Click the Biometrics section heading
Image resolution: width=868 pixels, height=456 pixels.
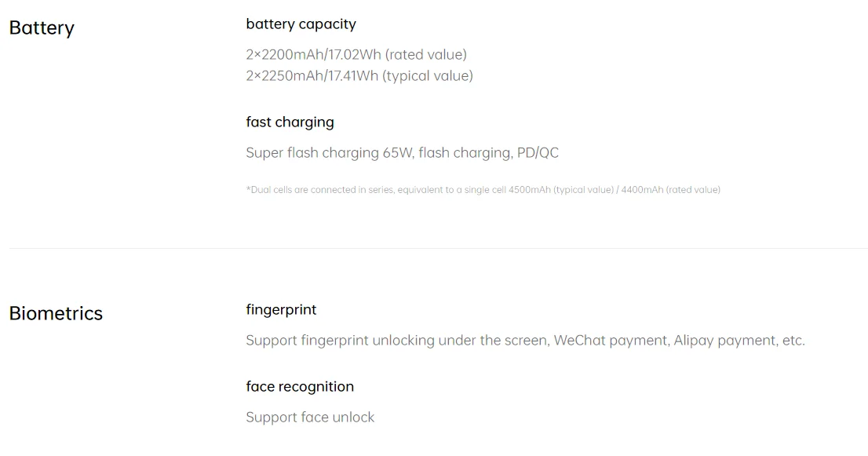point(56,314)
